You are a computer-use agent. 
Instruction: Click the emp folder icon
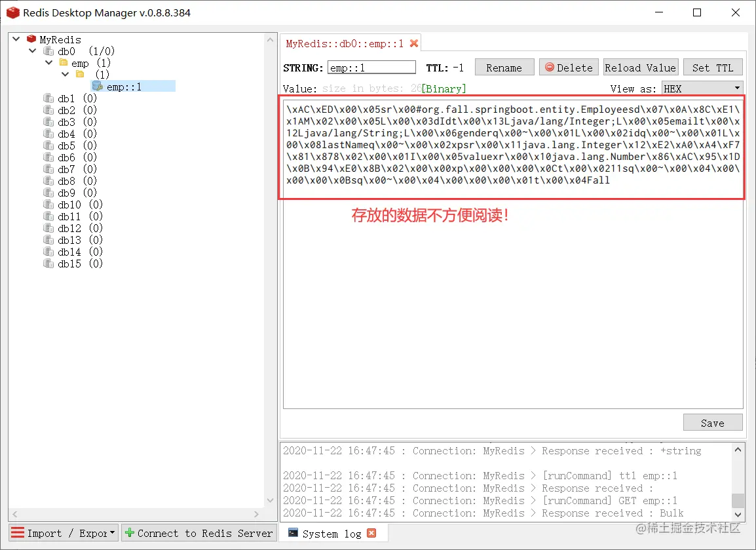pos(63,62)
